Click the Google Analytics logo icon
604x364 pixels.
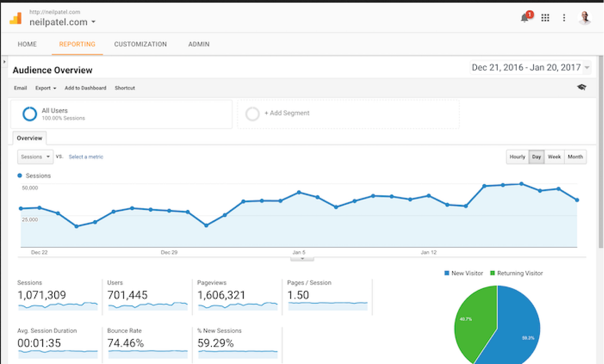click(x=16, y=18)
